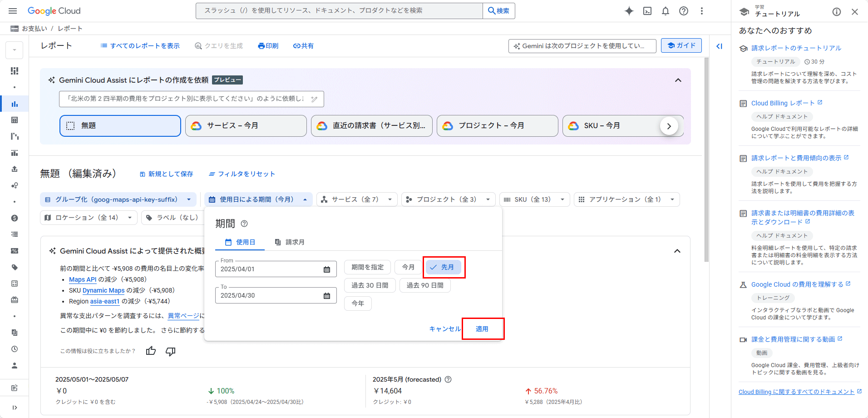
Task: Click the main search field
Action: [339, 11]
